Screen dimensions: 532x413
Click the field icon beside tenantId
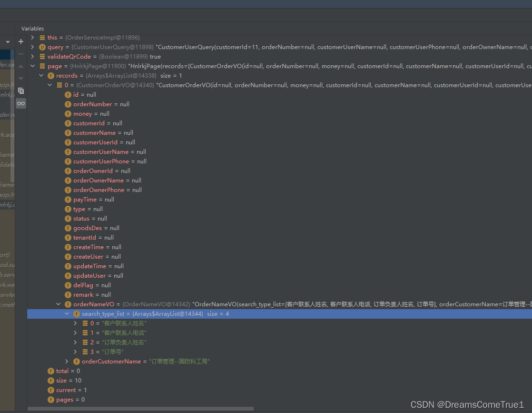(x=68, y=238)
